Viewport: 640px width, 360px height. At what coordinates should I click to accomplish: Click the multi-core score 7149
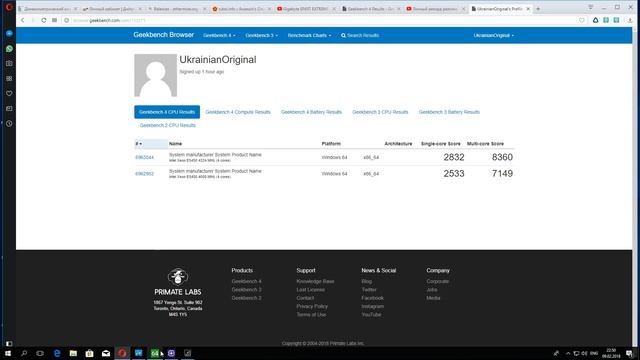click(502, 173)
